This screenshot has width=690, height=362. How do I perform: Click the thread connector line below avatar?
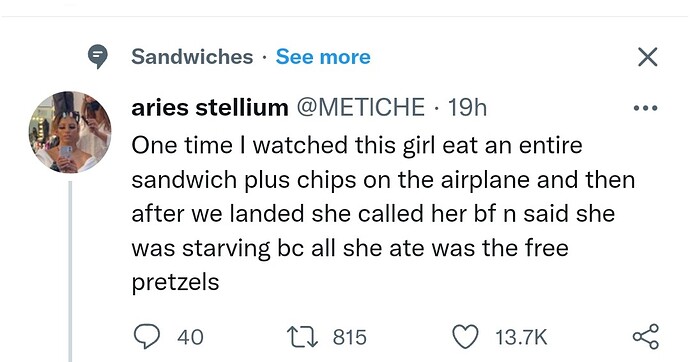tap(70, 271)
